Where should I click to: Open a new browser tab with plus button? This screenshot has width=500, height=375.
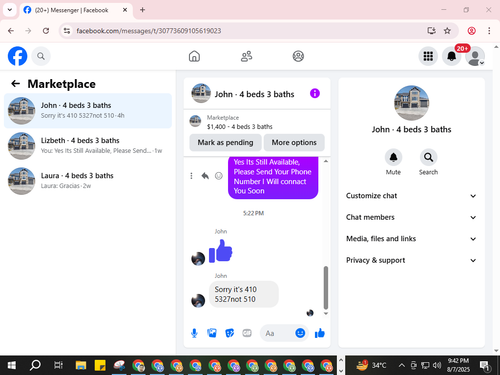(142, 10)
